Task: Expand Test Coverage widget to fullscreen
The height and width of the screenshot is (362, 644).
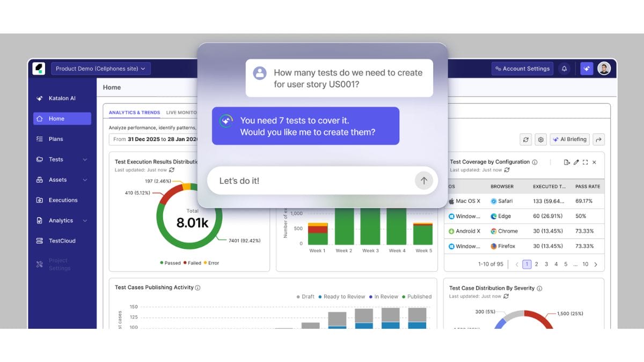Action: click(585, 162)
